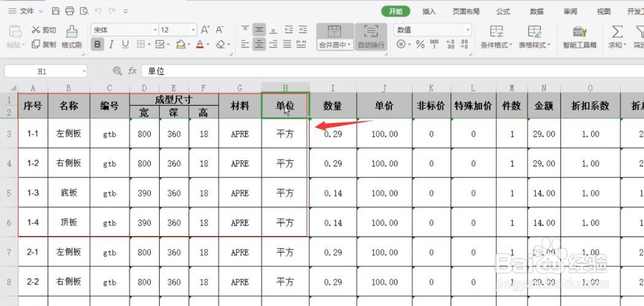Apply thousands separator style (000)

pyautogui.click(x=434, y=44)
